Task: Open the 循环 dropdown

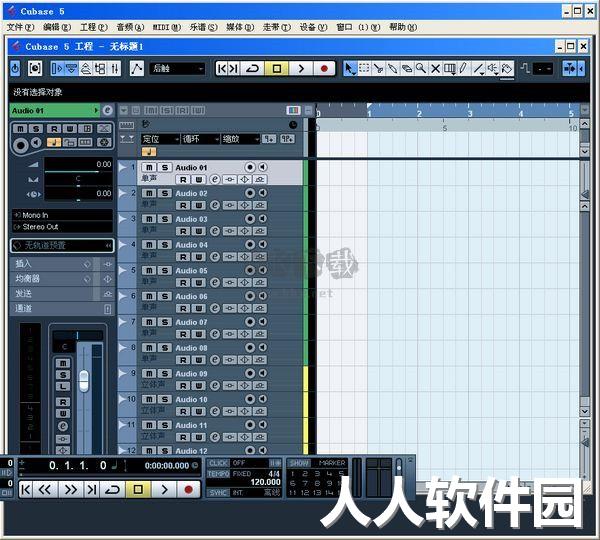Action: pos(201,139)
